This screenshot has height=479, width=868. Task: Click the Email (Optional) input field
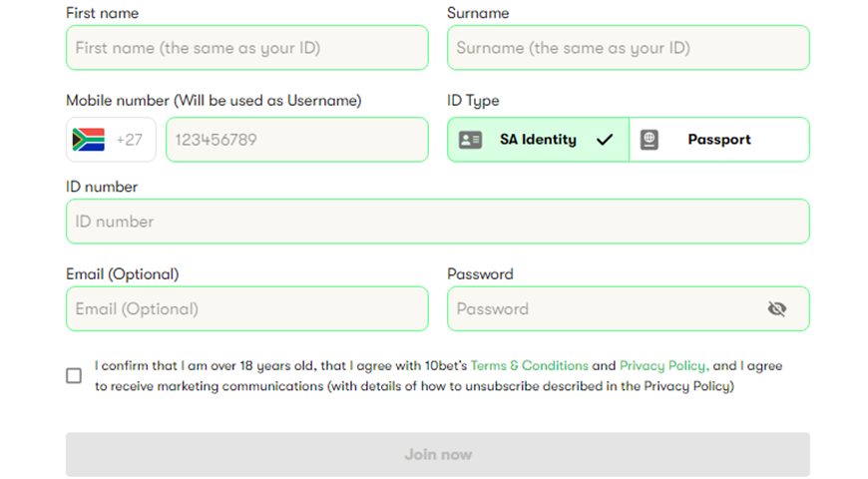(247, 309)
